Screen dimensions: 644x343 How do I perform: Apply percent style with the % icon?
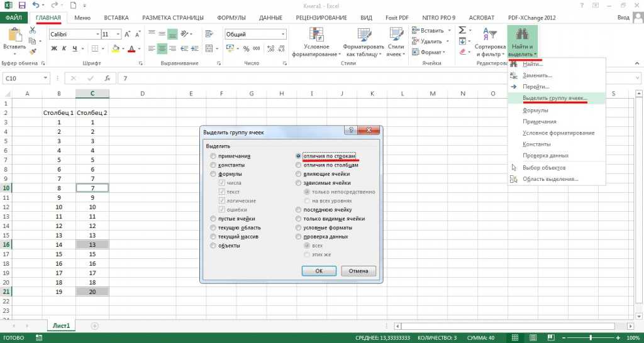[247, 48]
